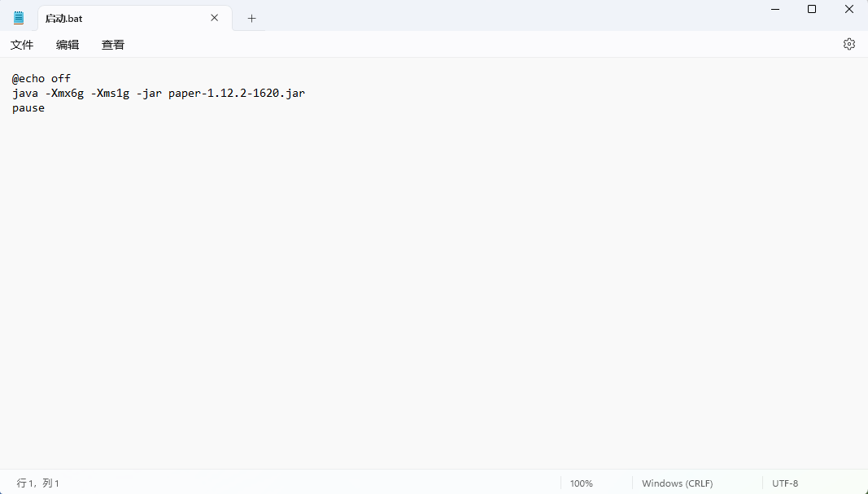Minimize the Notepad window
The width and height of the screenshot is (868, 494).
pos(775,9)
